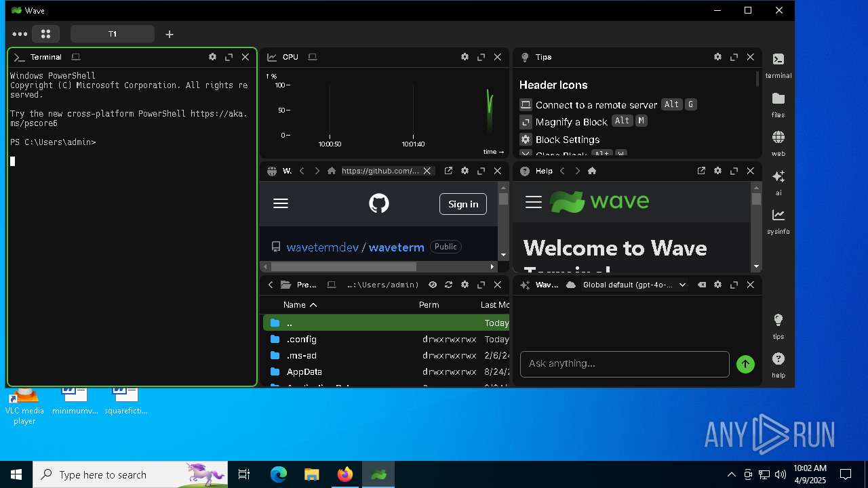Click the github URL address field

tap(380, 171)
